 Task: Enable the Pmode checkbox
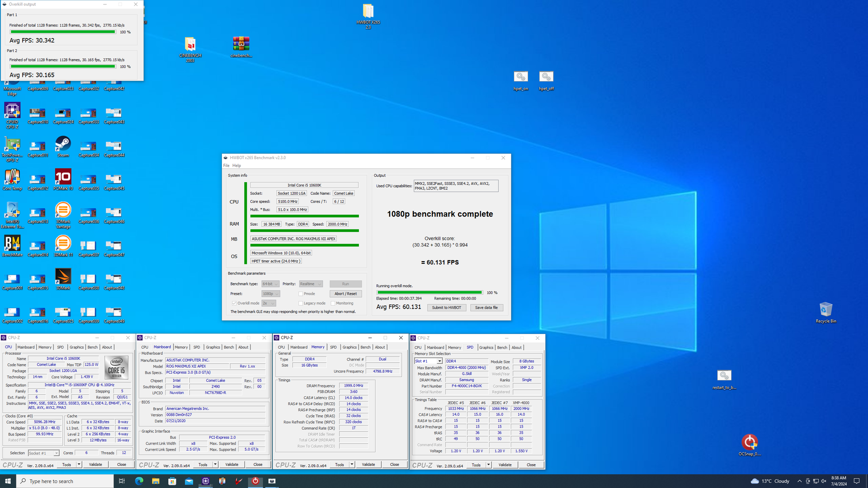pyautogui.click(x=301, y=294)
